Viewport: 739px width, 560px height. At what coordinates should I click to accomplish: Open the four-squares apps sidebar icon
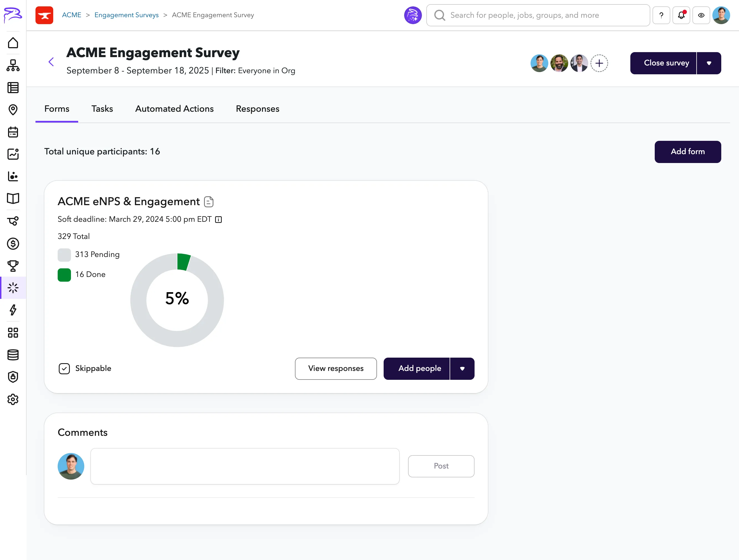pyautogui.click(x=13, y=332)
